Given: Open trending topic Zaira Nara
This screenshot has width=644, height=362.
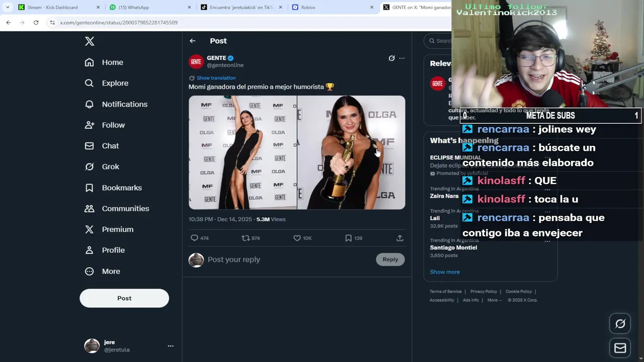Looking at the screenshot, I should 444,196.
